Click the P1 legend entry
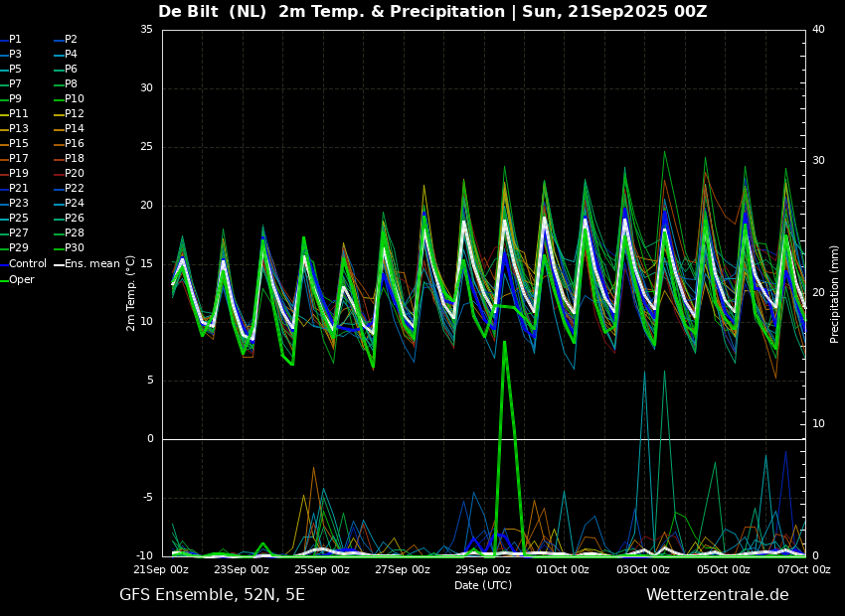 pyautogui.click(x=11, y=40)
